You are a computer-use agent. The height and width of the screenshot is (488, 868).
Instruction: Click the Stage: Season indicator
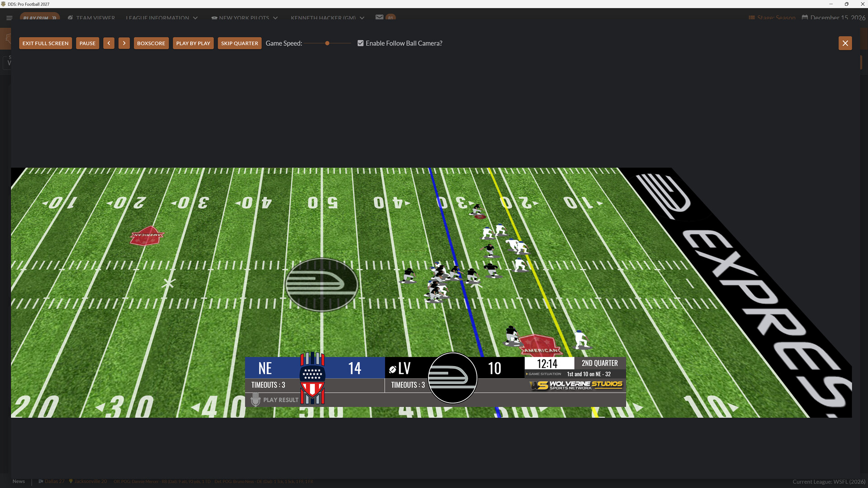point(772,18)
